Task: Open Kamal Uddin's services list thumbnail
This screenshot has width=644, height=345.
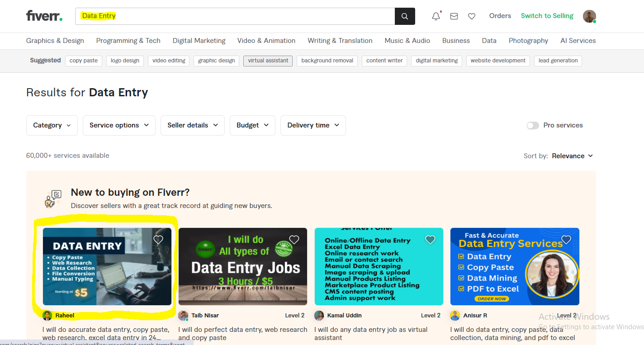Action: click(x=379, y=267)
